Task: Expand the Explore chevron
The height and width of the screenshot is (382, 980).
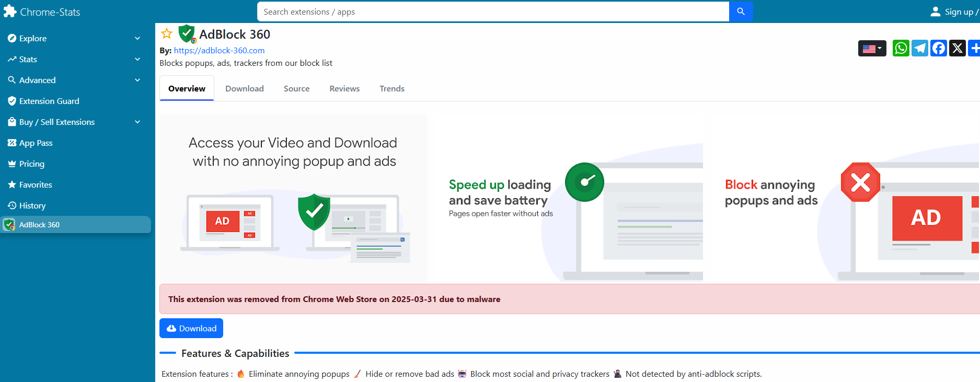Action: [137, 38]
